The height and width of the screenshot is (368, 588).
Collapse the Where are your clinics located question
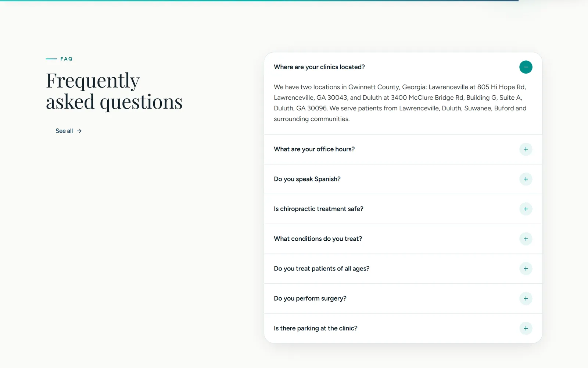[x=403, y=67]
